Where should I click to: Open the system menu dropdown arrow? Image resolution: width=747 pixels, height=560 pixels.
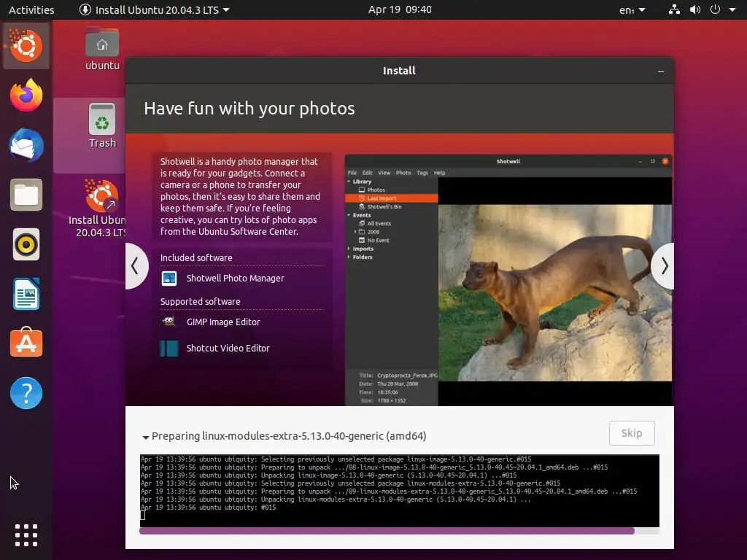coord(732,9)
